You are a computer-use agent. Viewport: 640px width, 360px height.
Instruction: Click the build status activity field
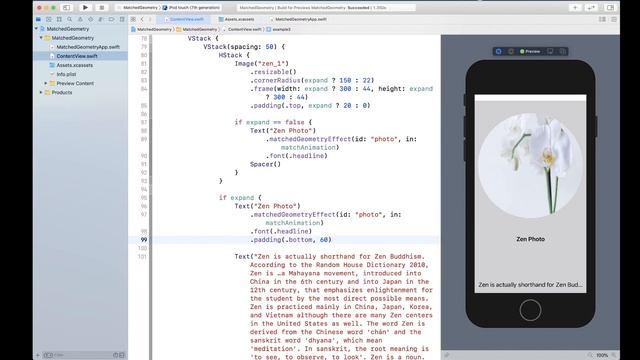(x=326, y=7)
